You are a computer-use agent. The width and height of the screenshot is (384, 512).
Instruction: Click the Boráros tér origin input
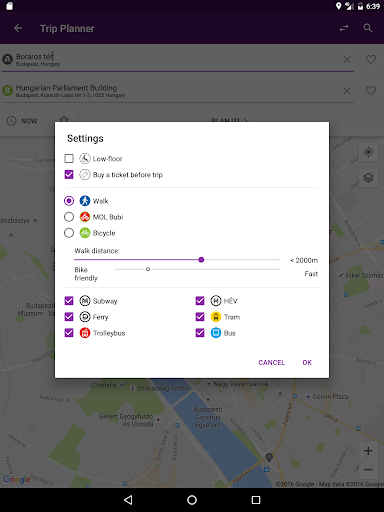click(178, 60)
